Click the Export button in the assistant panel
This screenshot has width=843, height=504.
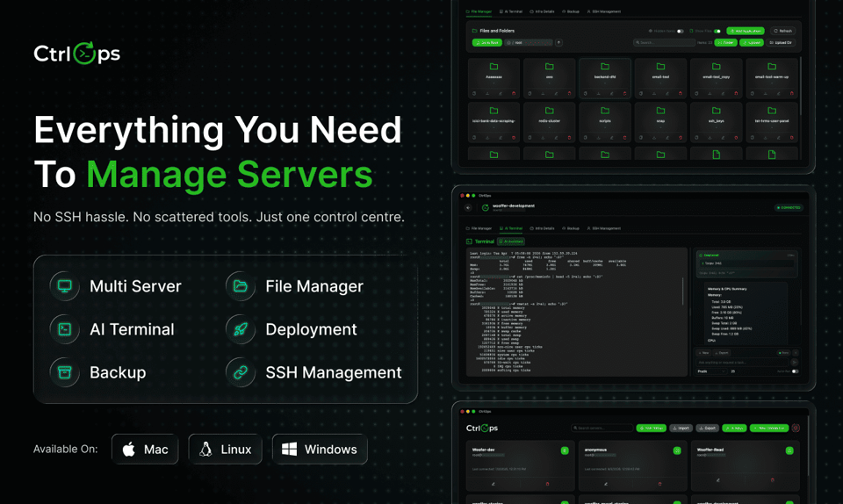[x=722, y=353]
